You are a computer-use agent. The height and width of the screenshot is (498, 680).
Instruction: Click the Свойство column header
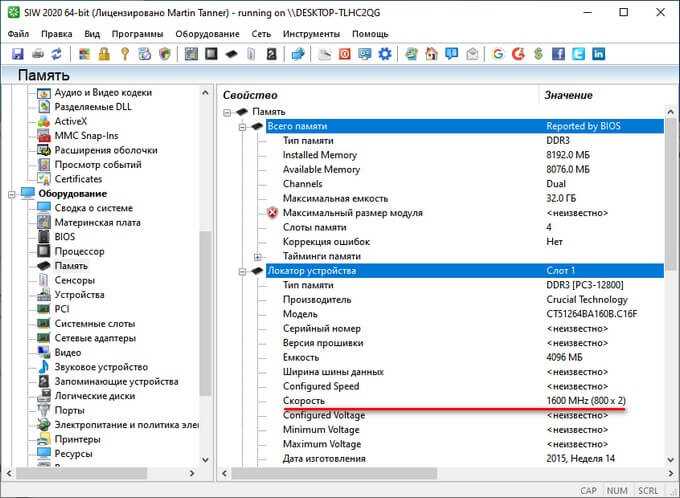tap(250, 95)
